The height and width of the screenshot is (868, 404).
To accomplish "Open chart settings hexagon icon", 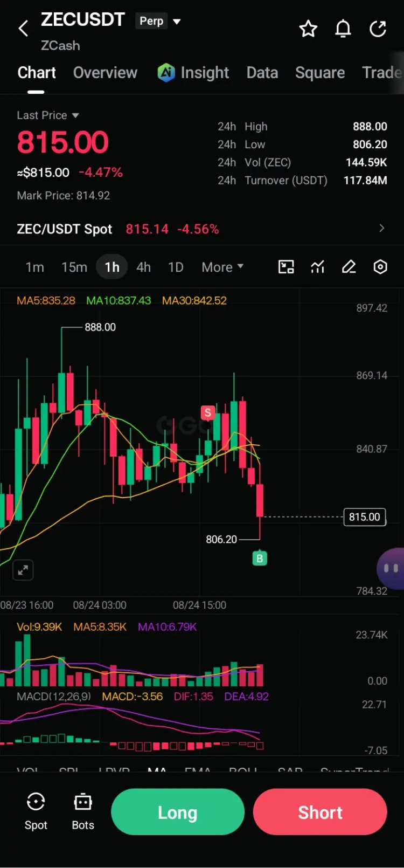I will 380,267.
